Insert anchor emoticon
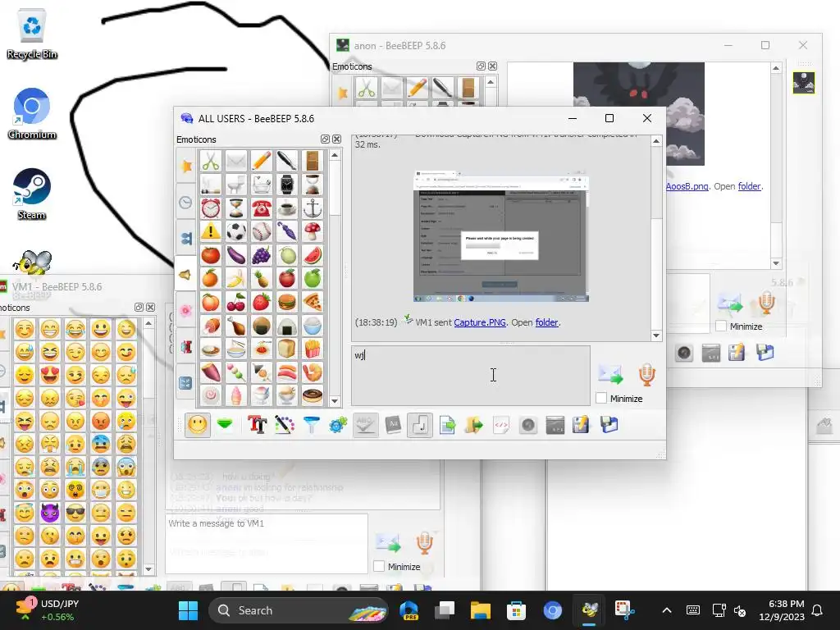Screen dimensions: 840x630 click(313, 208)
